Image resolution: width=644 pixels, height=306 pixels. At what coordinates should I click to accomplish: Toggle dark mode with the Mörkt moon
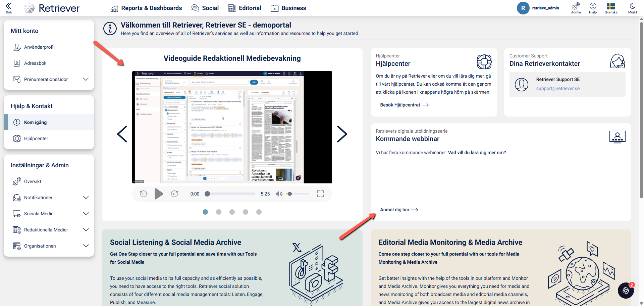[632, 8]
